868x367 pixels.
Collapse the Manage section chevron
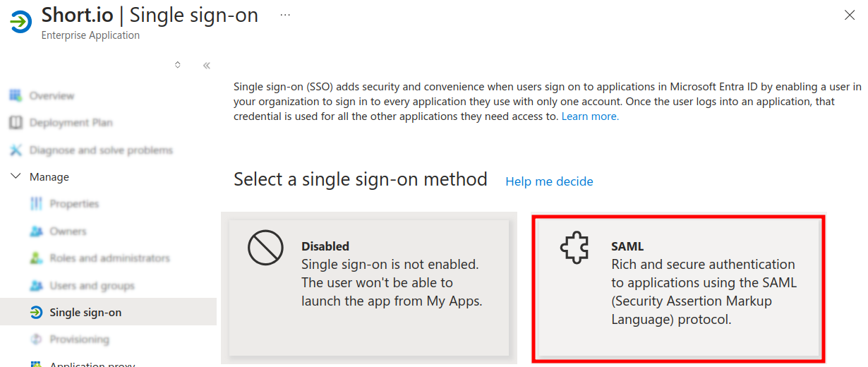(x=16, y=176)
